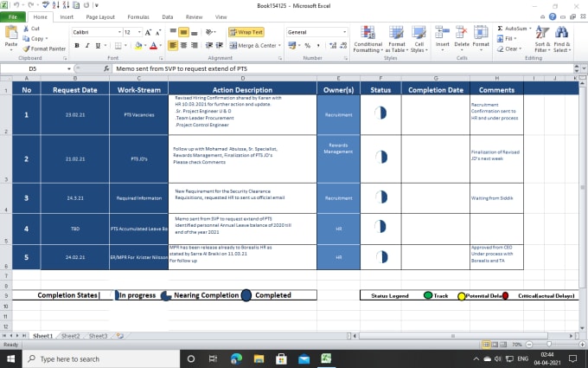Screen dimensions: 588x368
Task: Expand the Fill dropdown in Editing
Action: (514, 39)
